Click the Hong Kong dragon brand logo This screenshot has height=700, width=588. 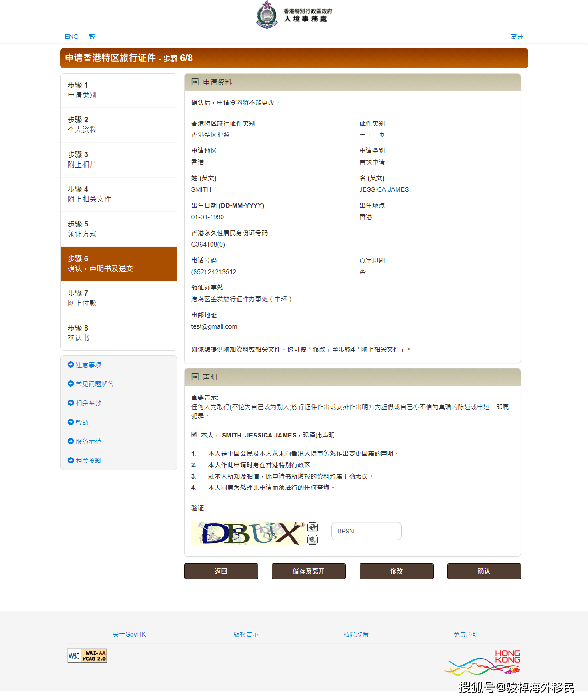(483, 663)
